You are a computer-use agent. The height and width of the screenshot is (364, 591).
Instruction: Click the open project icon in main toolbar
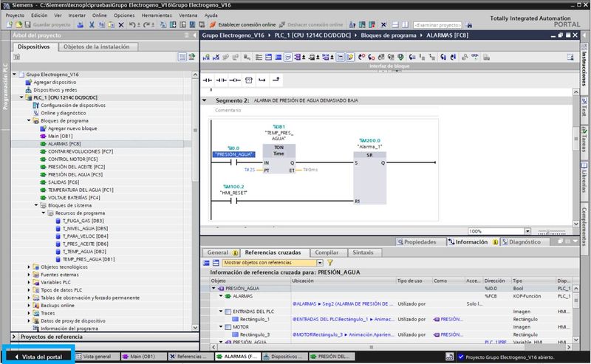(19, 25)
